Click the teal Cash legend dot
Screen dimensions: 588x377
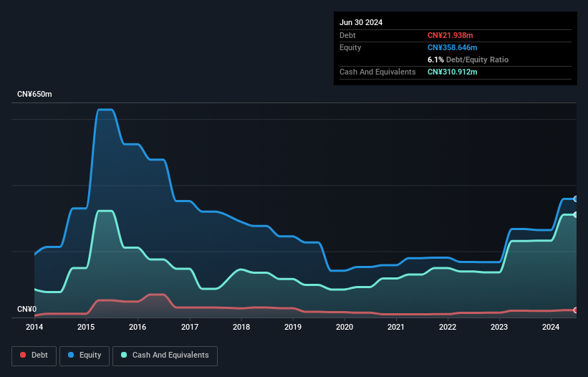[124, 355]
